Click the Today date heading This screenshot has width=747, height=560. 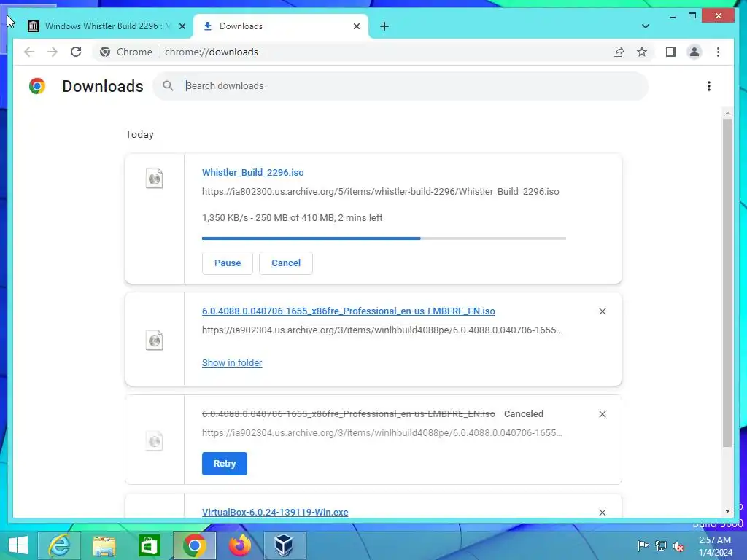pos(139,134)
